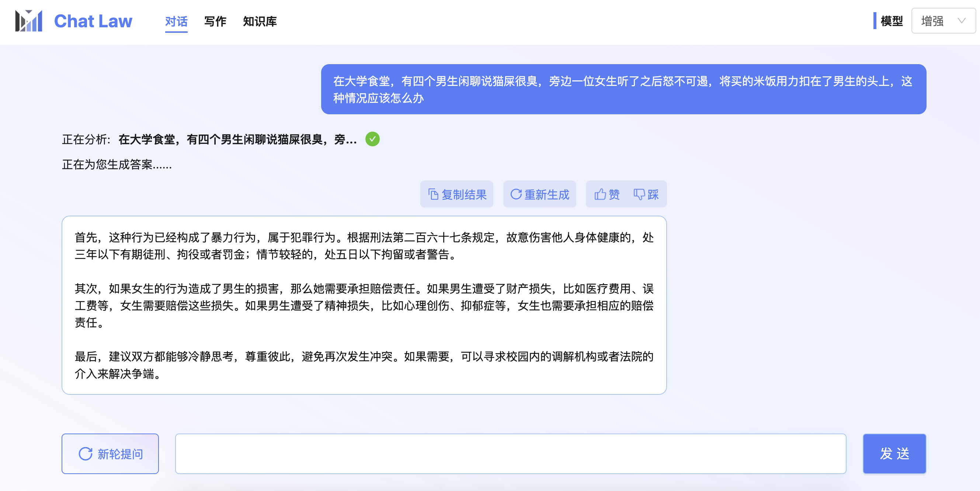Viewport: 980px width, 491px height.
Task: Focus the message input field
Action: (x=510, y=454)
